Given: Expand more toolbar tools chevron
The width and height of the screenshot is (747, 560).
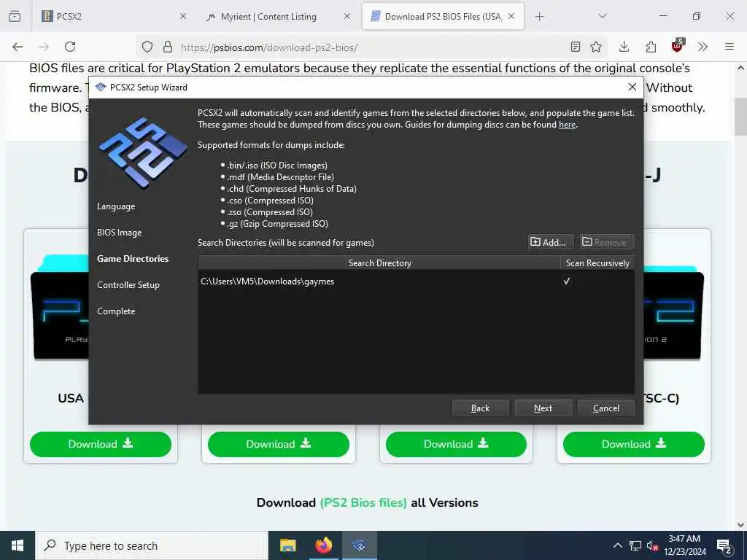Looking at the screenshot, I should click(703, 47).
